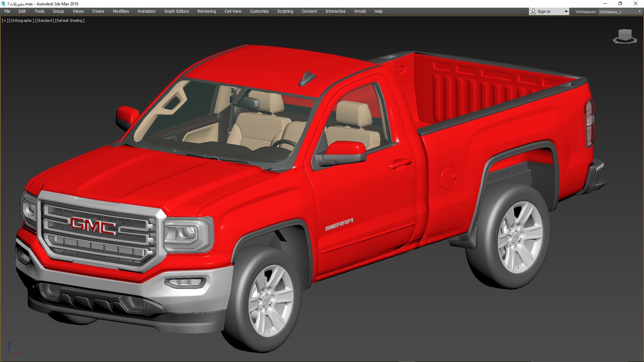The width and height of the screenshot is (644, 362).
Task: Open the Civil View menu
Action: pos(233,11)
